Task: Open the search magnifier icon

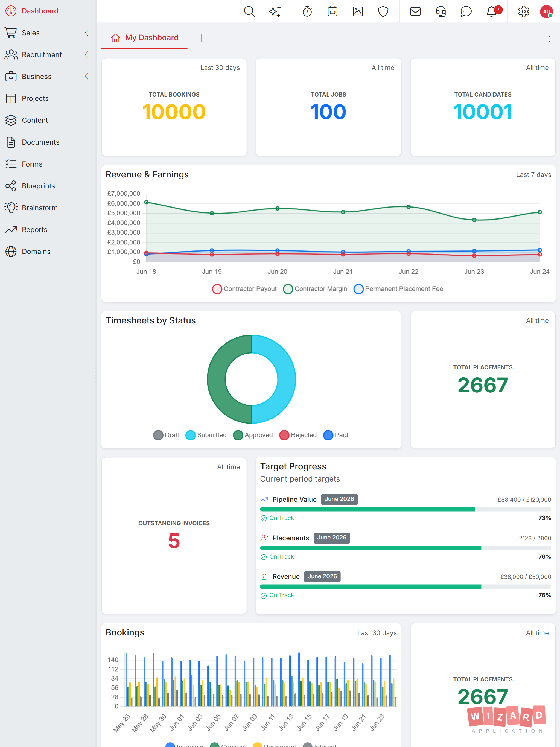Action: coord(249,11)
